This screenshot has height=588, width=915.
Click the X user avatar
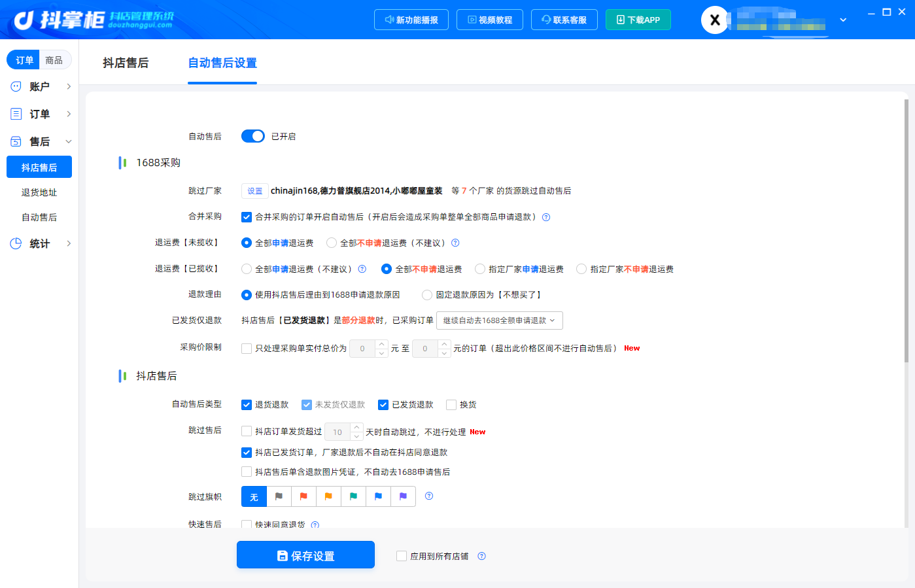point(715,20)
